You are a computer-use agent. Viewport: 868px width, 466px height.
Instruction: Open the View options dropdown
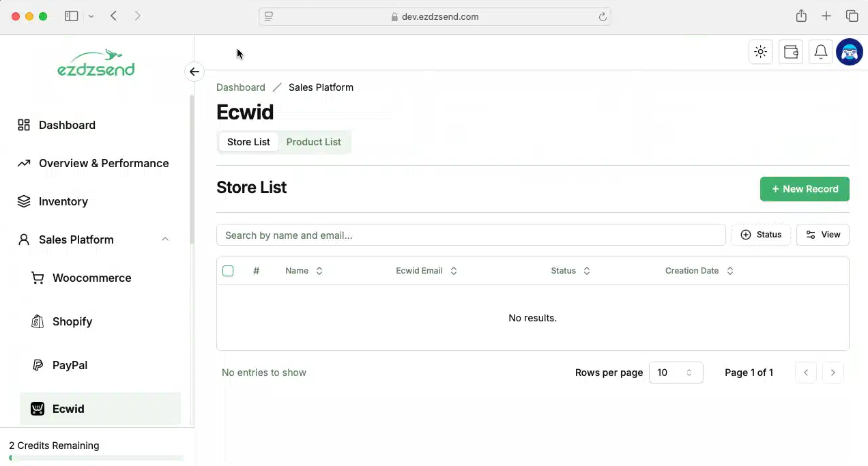[822, 234]
